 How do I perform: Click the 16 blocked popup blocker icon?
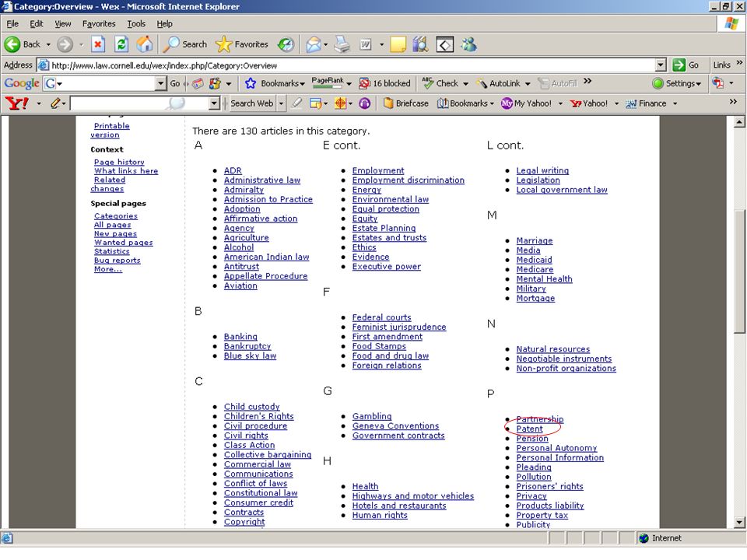(364, 83)
